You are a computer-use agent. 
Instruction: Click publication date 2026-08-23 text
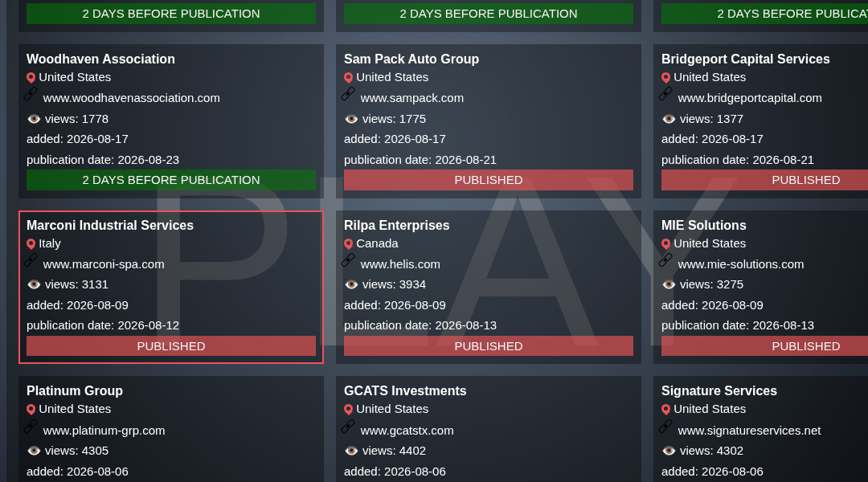[103, 160]
